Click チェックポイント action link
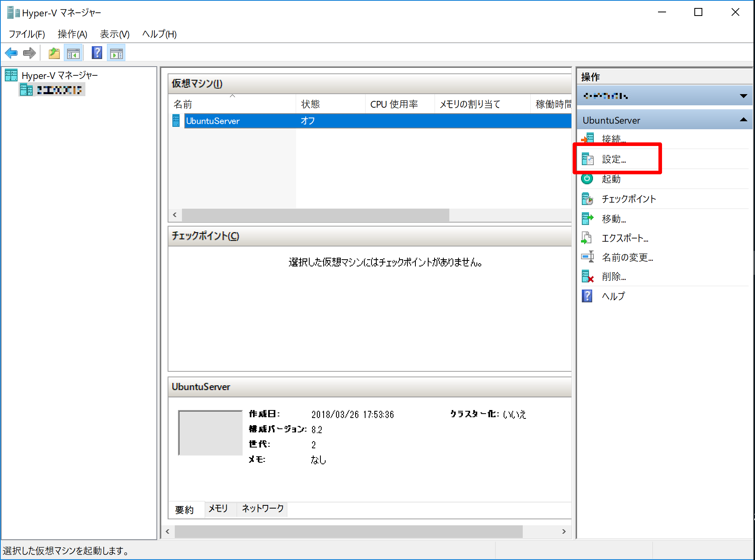 point(629,199)
